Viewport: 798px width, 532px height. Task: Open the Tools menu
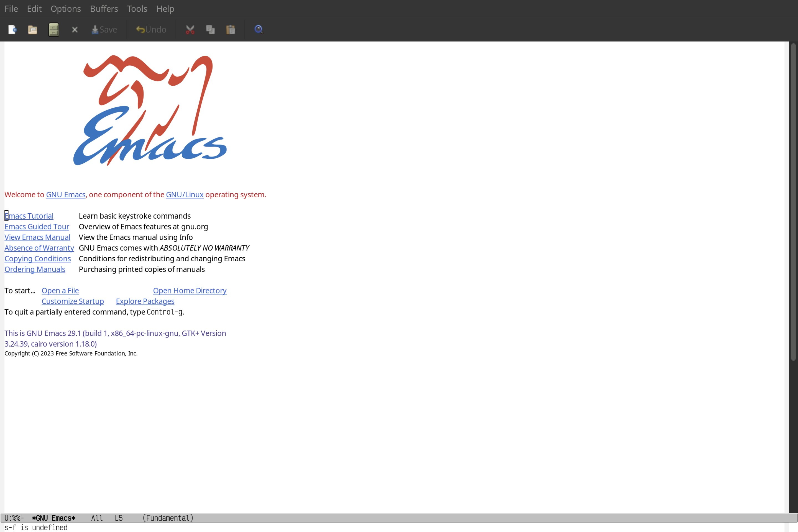point(137,8)
